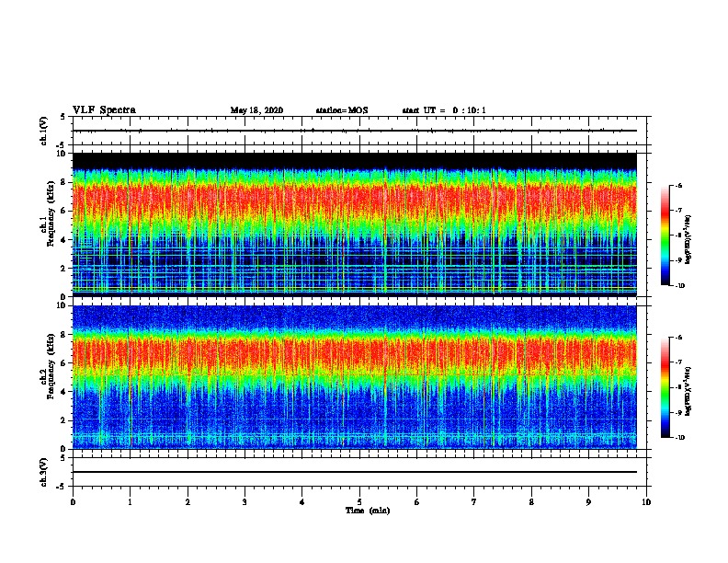This screenshot has width=728, height=563.
Task: Click the time axis tick label "5"
Action: click(359, 502)
